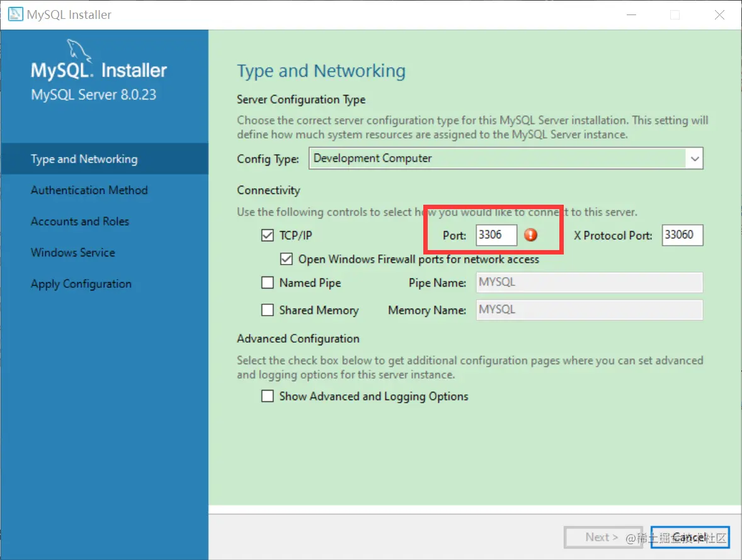Click the Pipe Name: label
This screenshot has width=742, height=560.
click(437, 283)
